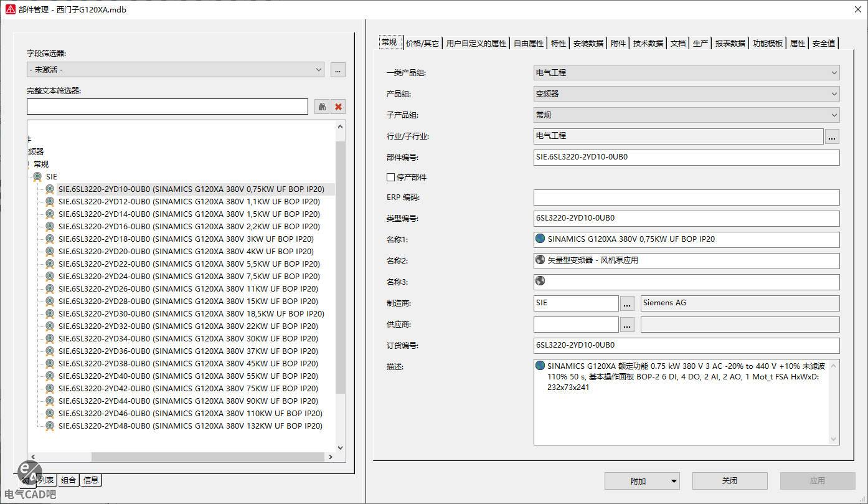Click the globe icon in the 名称3 field
Image resolution: width=868 pixels, height=504 pixels.
[x=540, y=281]
